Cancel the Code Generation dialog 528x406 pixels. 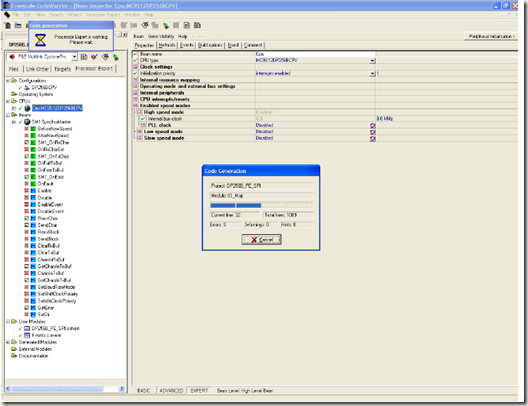(x=262, y=239)
